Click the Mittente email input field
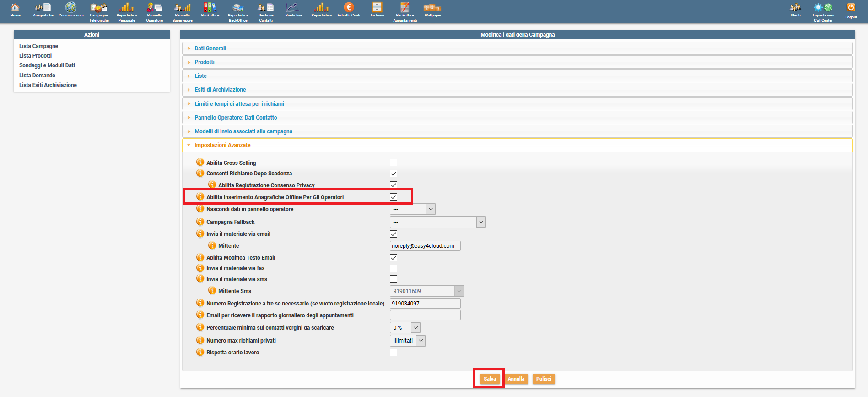868x397 pixels. 425,246
